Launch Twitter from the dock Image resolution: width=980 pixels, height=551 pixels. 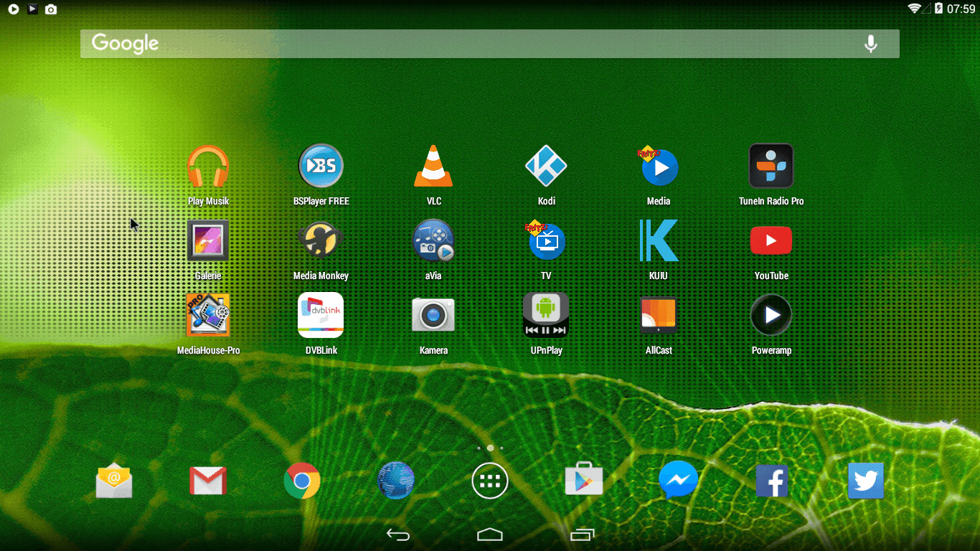tap(866, 481)
